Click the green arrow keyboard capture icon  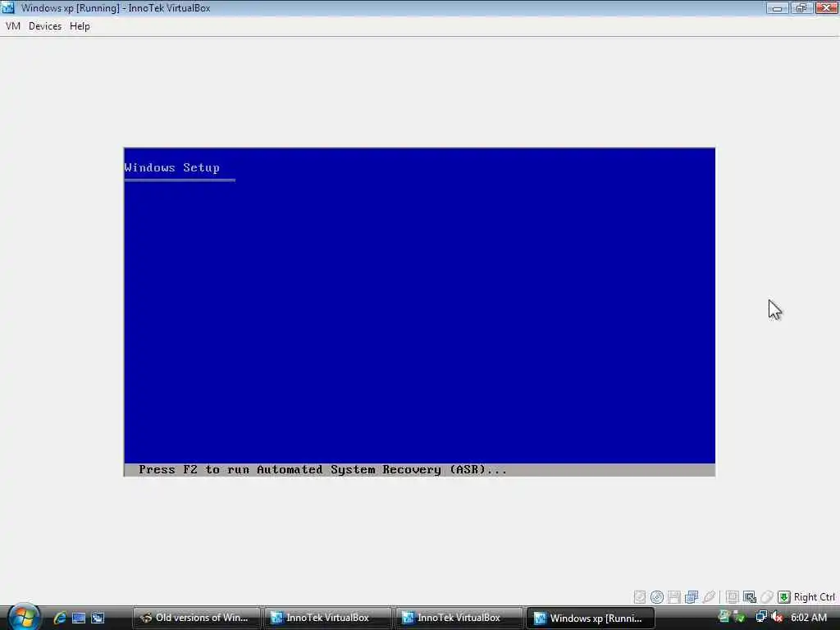click(784, 597)
